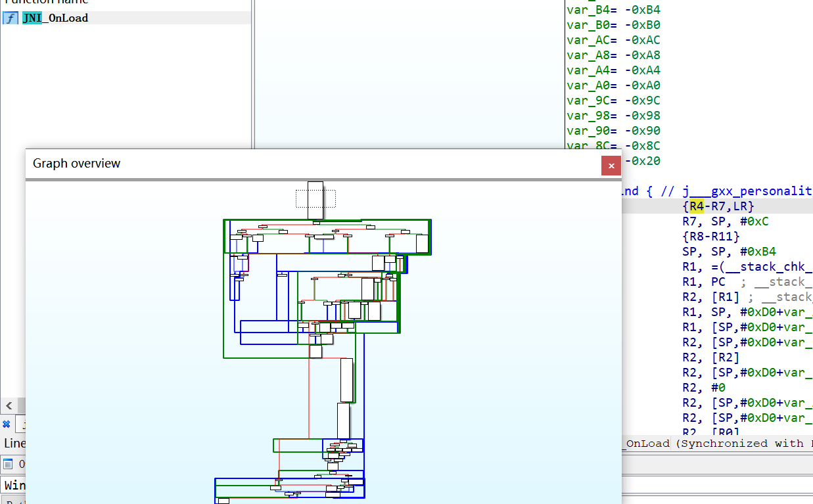Click the '{R8-R11}' operand line
The image size is (813, 504).
(x=711, y=237)
